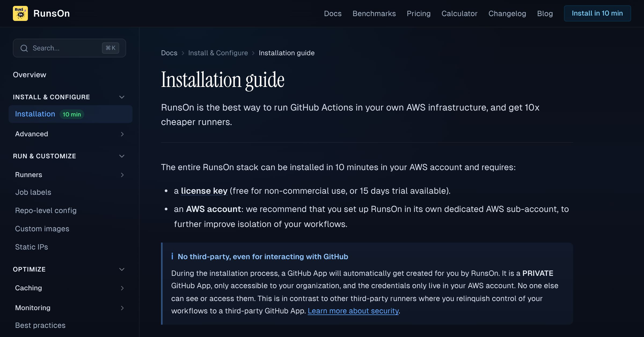Click the ⌘K shortcut badge
Image resolution: width=644 pixels, height=337 pixels.
110,48
